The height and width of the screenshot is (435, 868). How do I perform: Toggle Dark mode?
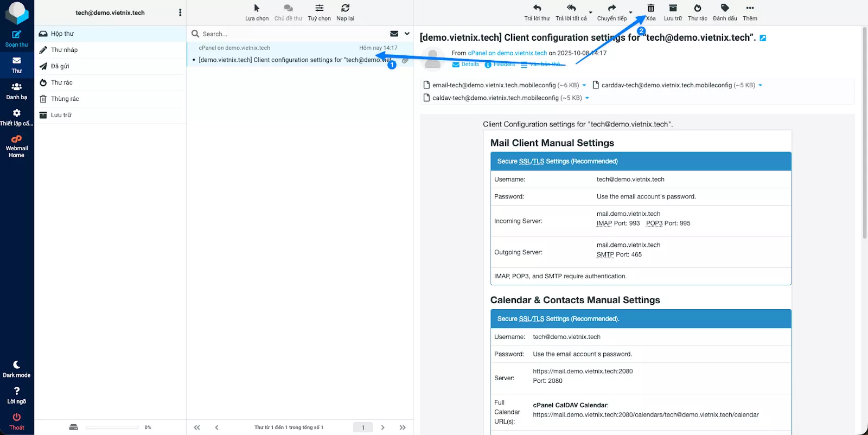pos(17,369)
